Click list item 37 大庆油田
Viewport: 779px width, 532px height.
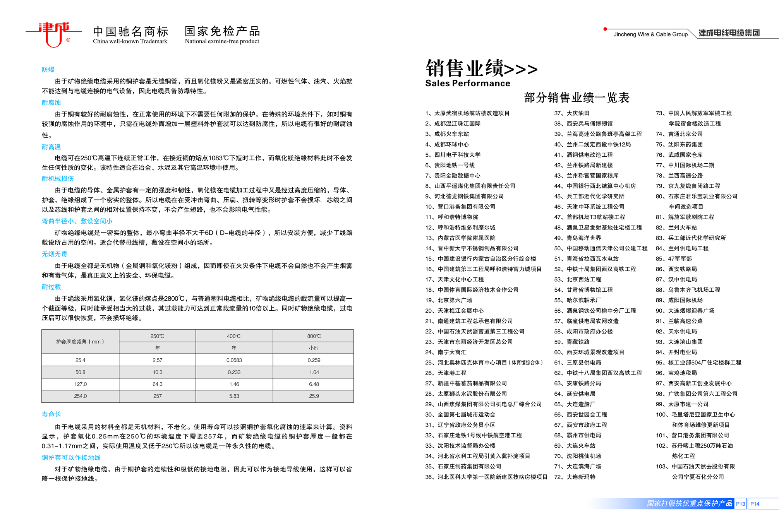(x=572, y=113)
